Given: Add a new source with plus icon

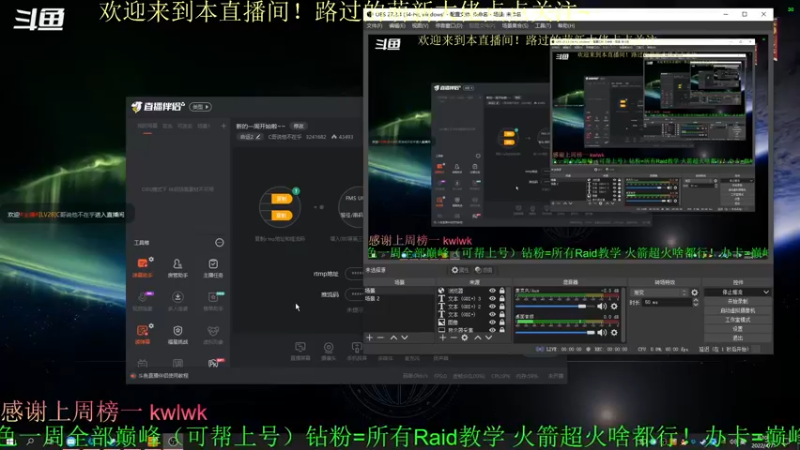Looking at the screenshot, I should (442, 338).
